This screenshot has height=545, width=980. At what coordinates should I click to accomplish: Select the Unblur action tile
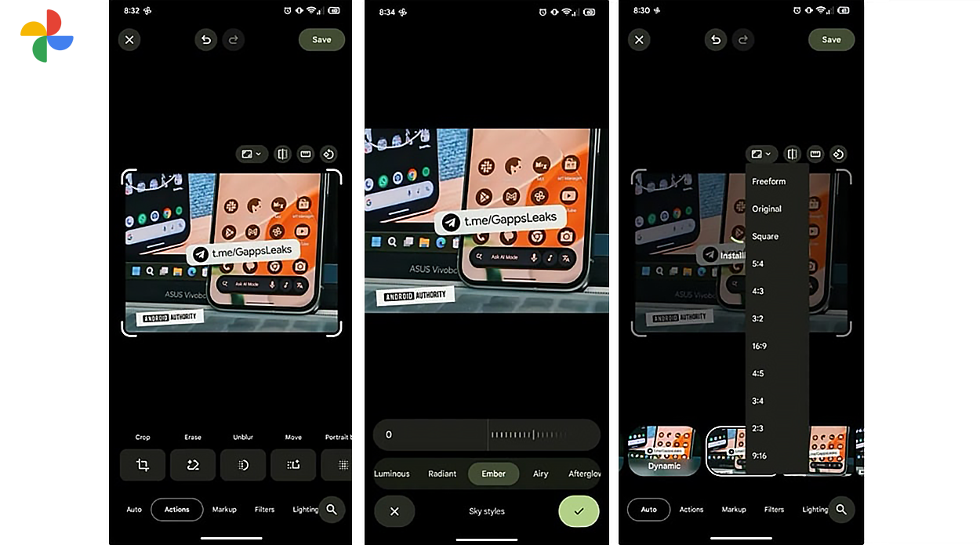243,465
